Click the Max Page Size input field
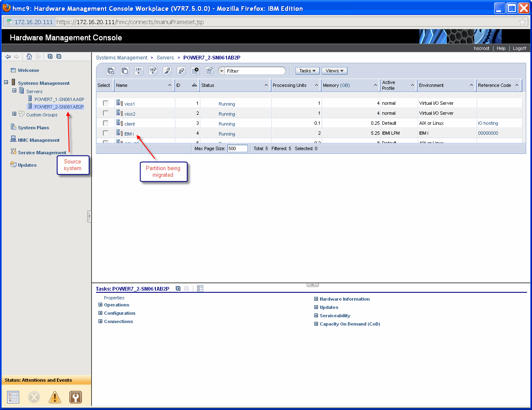The width and height of the screenshot is (532, 410). tap(237, 148)
